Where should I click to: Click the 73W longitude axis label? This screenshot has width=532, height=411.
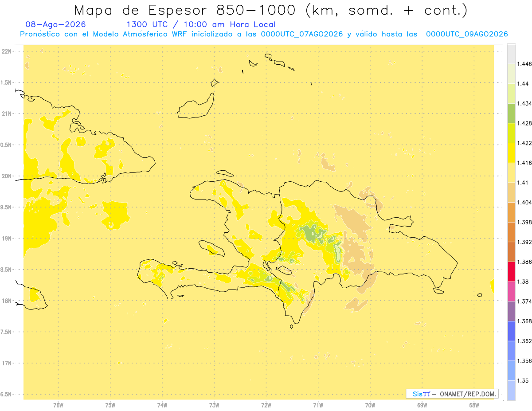pos(214,405)
